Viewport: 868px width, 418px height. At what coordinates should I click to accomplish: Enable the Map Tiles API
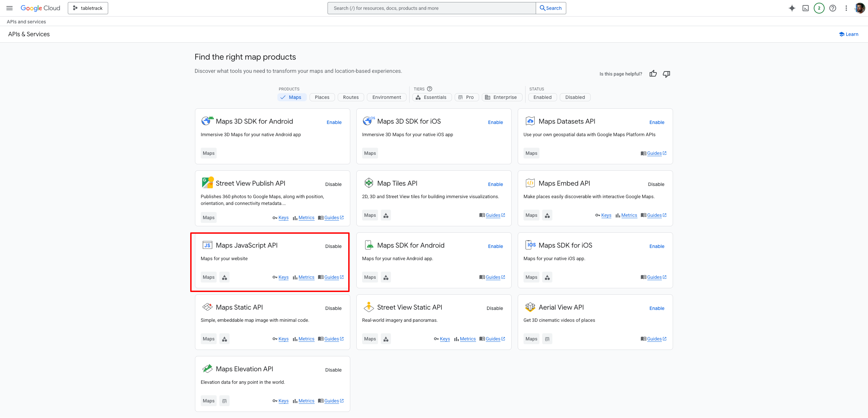(495, 184)
